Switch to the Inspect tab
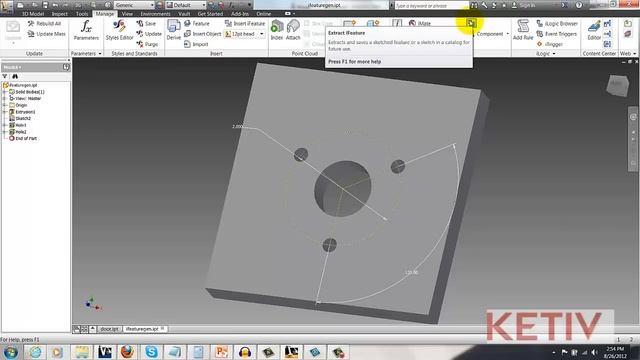This screenshot has width=640, height=360. pos(60,14)
